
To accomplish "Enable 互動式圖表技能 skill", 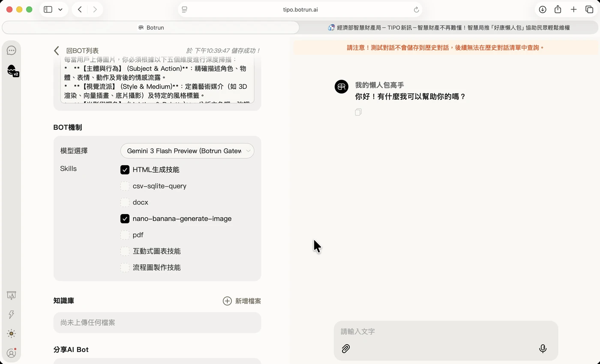I will coord(125,251).
